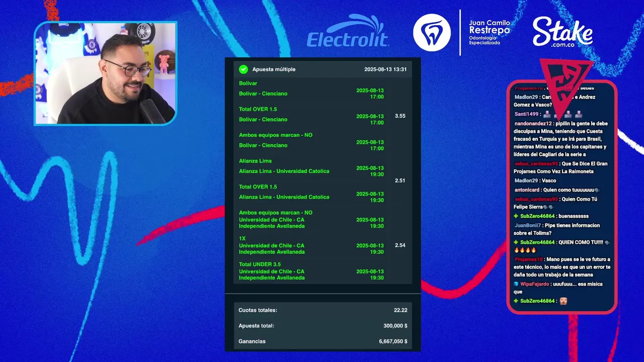The width and height of the screenshot is (644, 362).
Task: Click the Apuesta múltiple header title
Action: click(274, 69)
